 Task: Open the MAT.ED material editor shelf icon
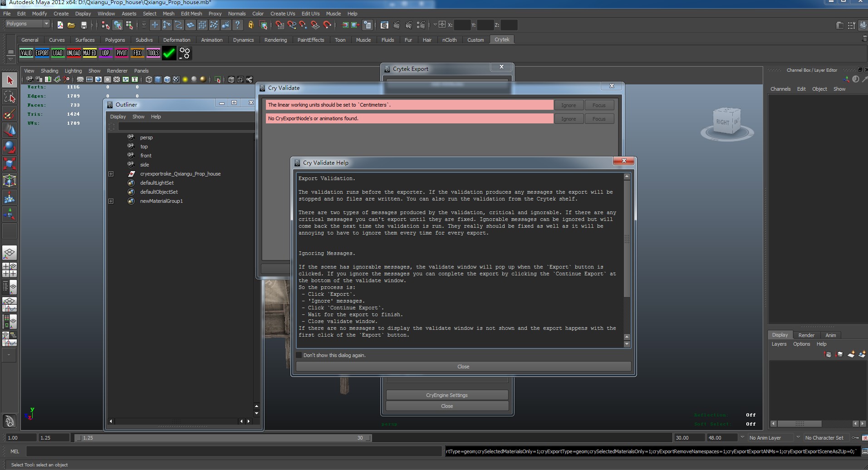click(89, 53)
